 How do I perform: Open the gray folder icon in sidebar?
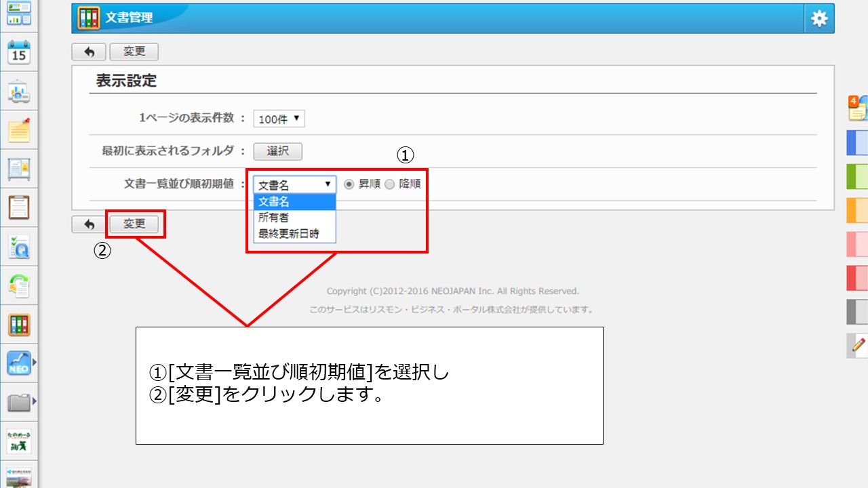coord(19,403)
